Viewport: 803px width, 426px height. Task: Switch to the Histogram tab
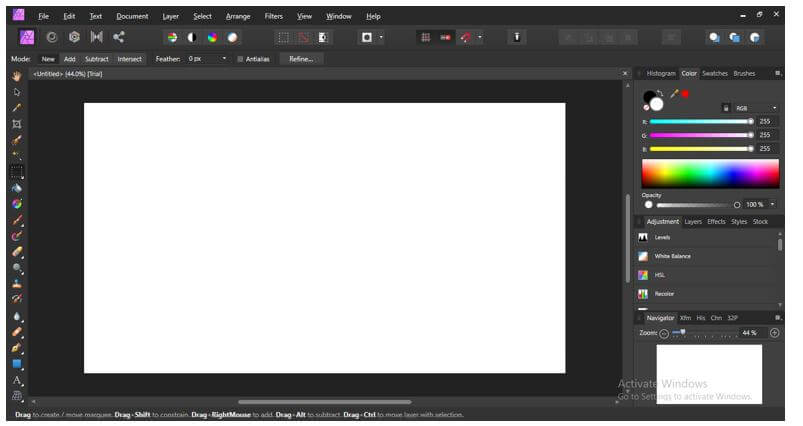coord(661,74)
